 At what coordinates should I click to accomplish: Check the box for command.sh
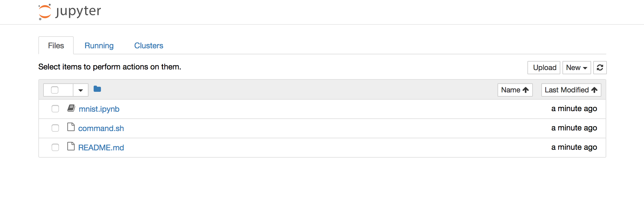pyautogui.click(x=55, y=128)
